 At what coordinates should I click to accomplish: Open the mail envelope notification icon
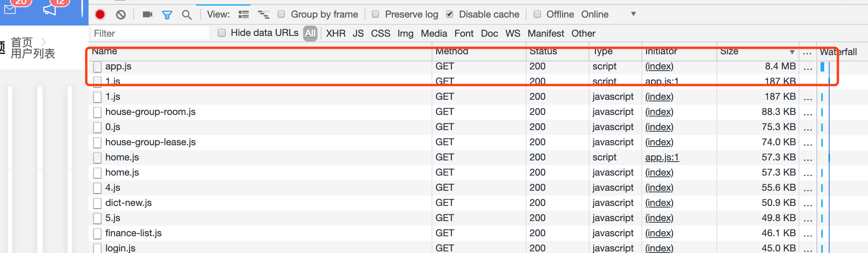[10, 9]
